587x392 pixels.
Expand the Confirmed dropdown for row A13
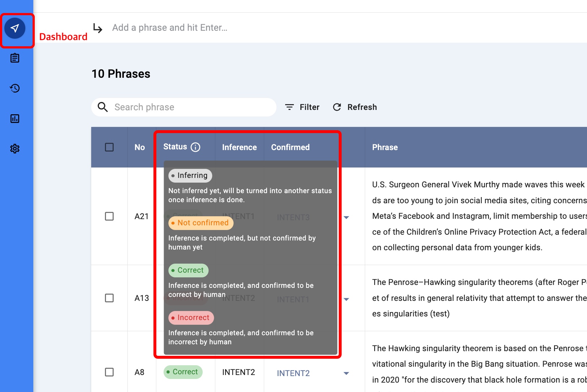point(346,299)
